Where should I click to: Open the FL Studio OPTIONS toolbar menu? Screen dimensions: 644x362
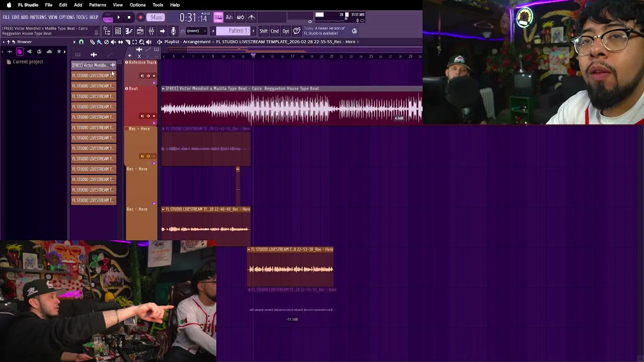click(x=67, y=17)
